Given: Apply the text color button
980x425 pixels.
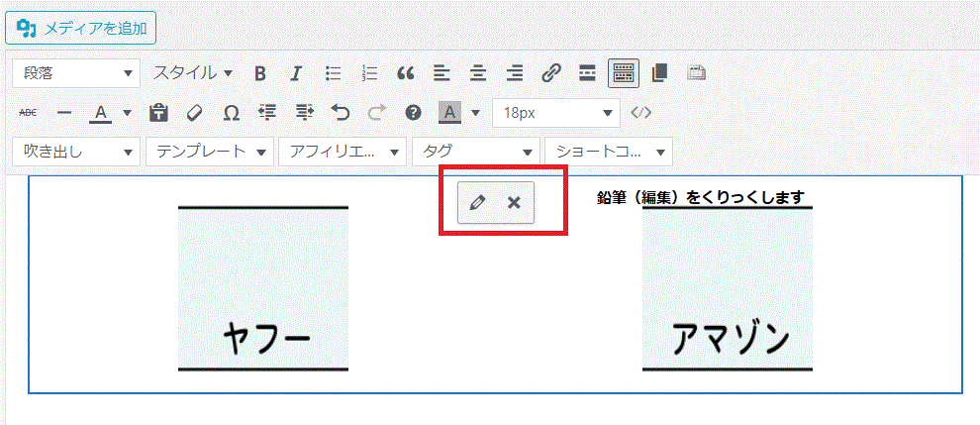Looking at the screenshot, I should pos(102,113).
